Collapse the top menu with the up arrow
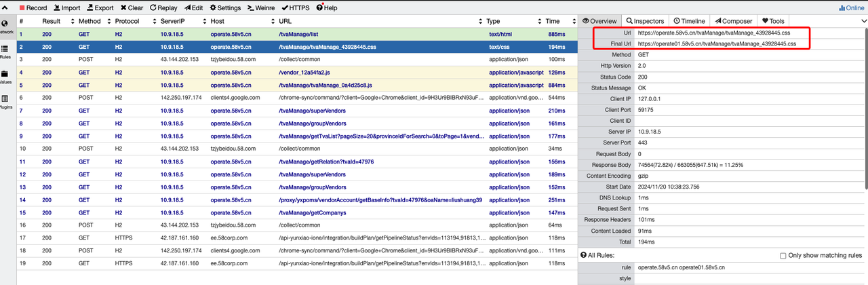The width and height of the screenshot is (868, 285). pos(4,8)
